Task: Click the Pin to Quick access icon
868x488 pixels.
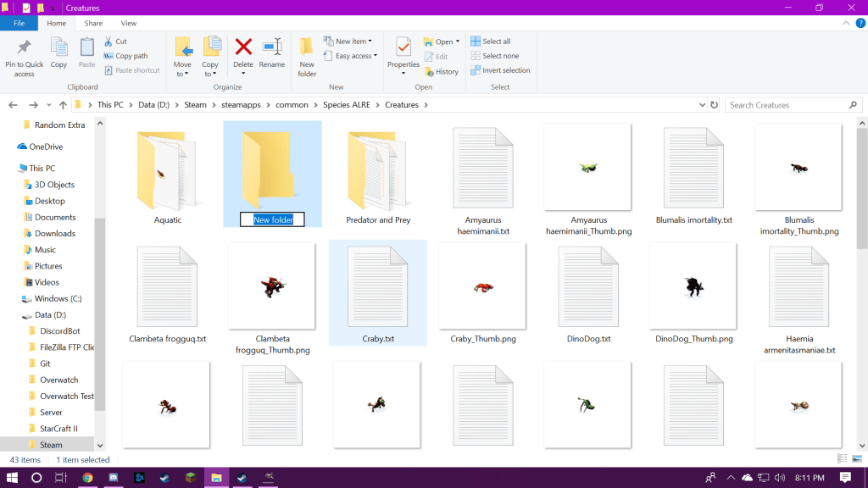Action: point(24,47)
